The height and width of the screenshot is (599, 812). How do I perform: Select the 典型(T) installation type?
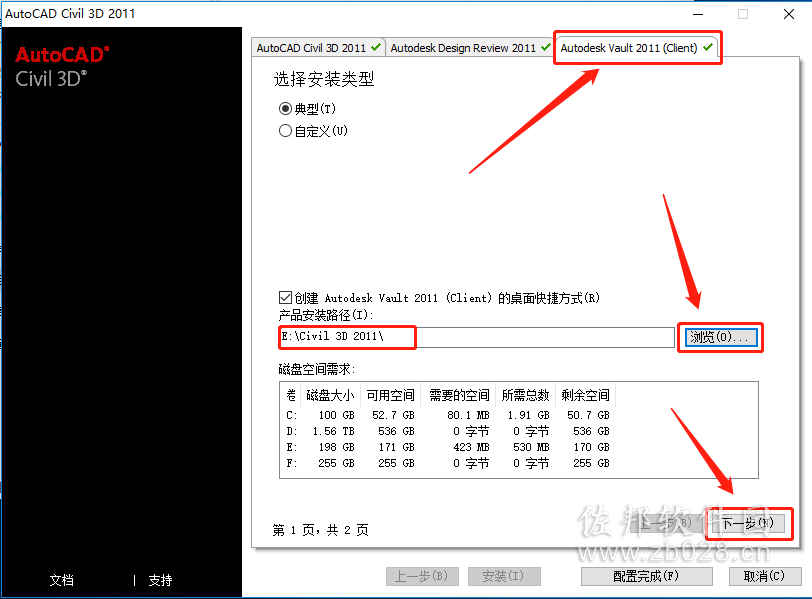click(308, 109)
